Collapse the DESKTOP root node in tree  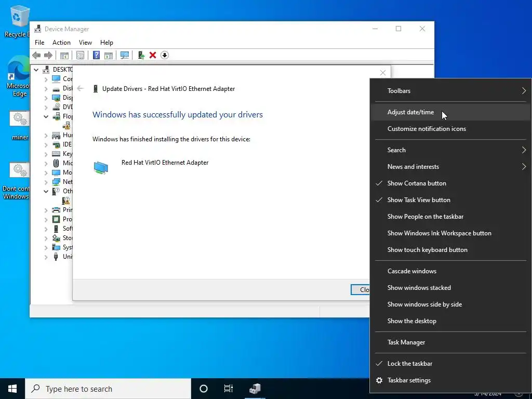36,70
